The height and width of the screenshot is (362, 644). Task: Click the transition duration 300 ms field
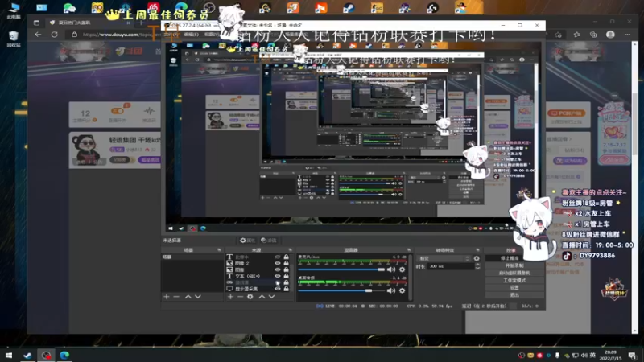(451, 266)
